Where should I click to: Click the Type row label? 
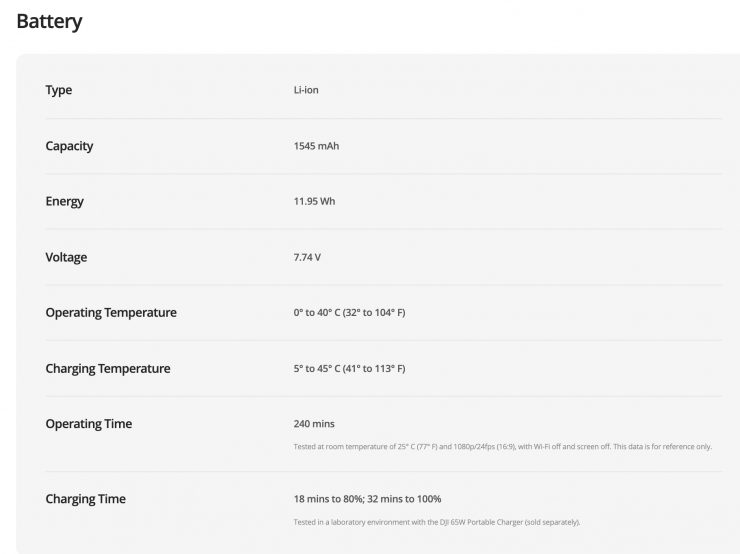point(59,90)
